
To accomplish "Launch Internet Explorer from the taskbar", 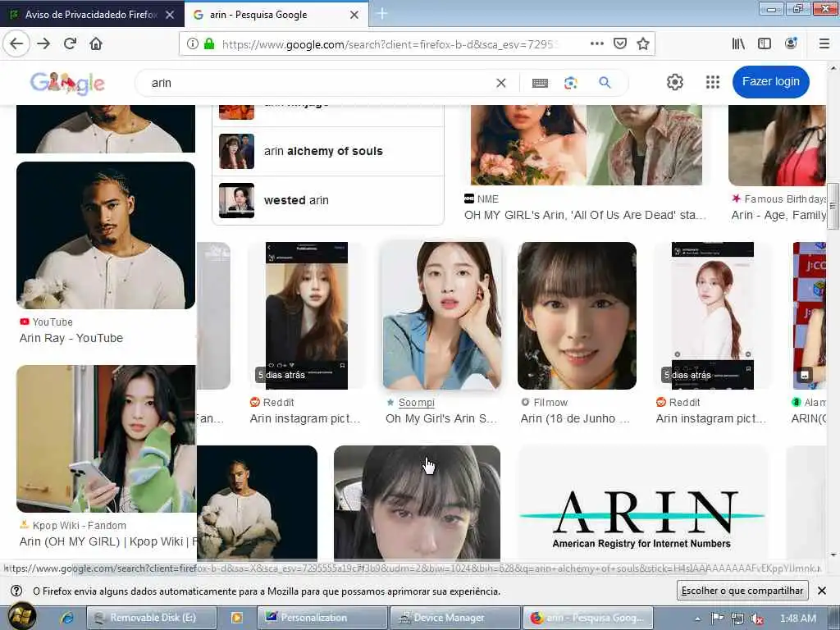I will (x=67, y=618).
